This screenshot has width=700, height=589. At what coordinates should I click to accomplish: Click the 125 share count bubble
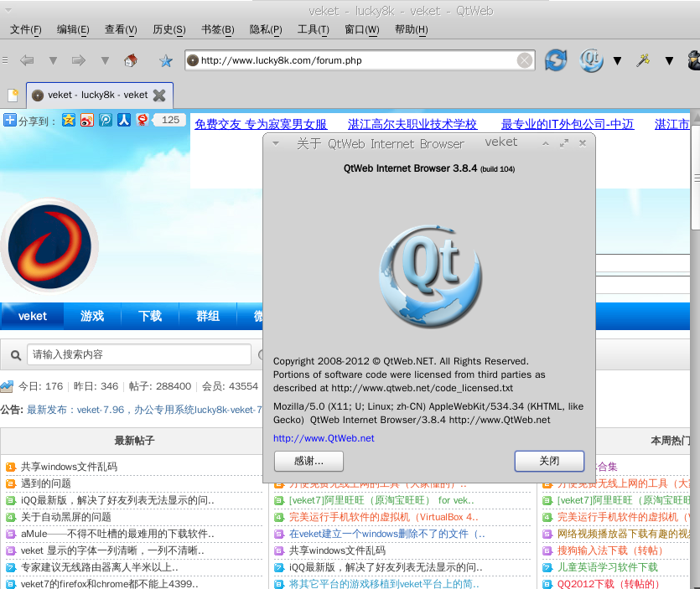click(169, 120)
